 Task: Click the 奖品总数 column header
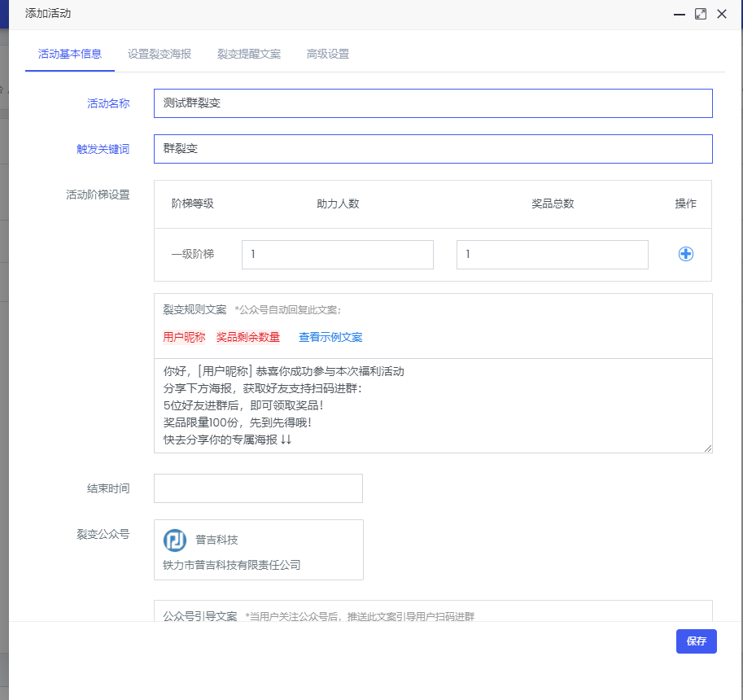pos(553,203)
